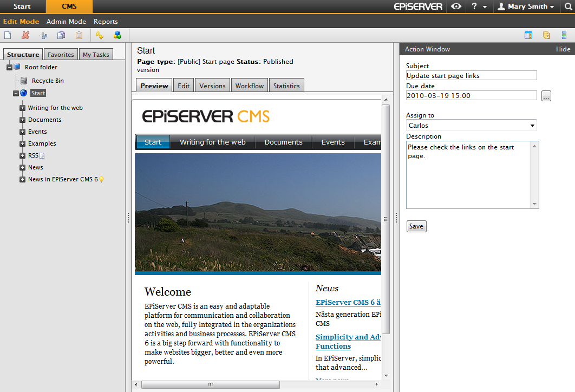
Task: Select the Structure tab
Action: 23,54
